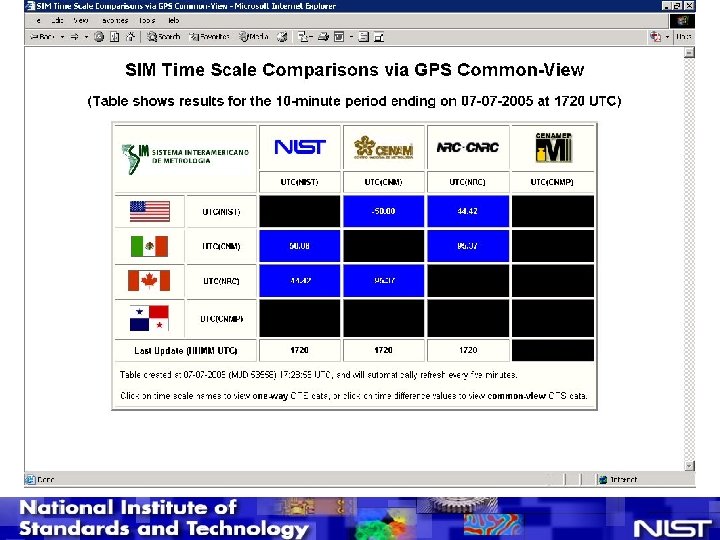The height and width of the screenshot is (540, 720).
Task: Click the Done status bar text
Action: pyautogui.click(x=45, y=480)
